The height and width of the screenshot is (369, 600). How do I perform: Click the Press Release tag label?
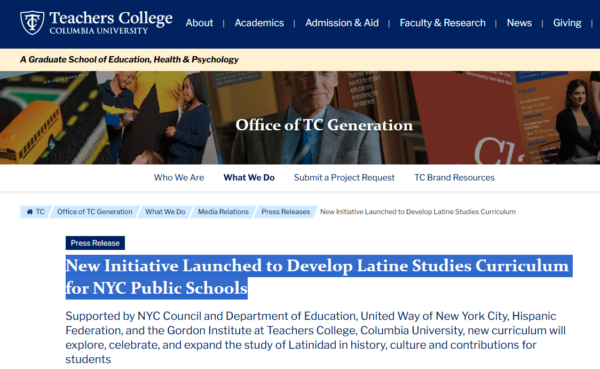(x=95, y=243)
